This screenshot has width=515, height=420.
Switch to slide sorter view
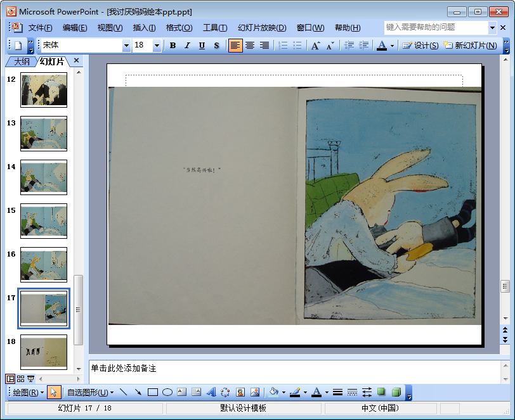tap(20, 379)
